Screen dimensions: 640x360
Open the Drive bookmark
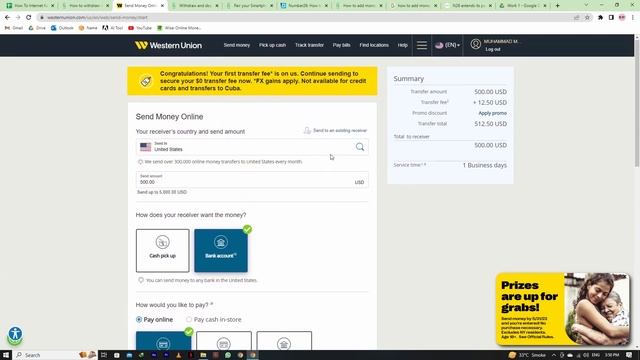[x=37, y=28]
